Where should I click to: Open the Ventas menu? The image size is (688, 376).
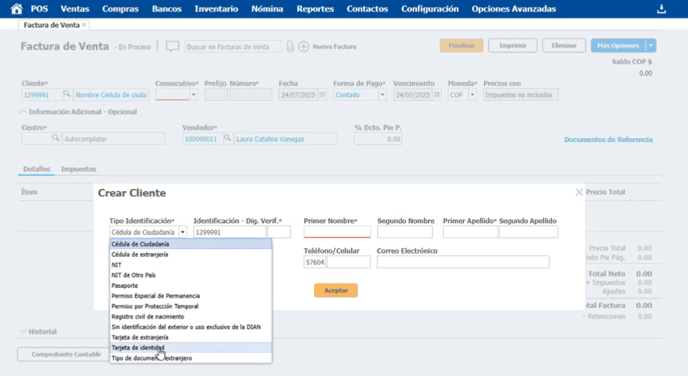point(75,9)
